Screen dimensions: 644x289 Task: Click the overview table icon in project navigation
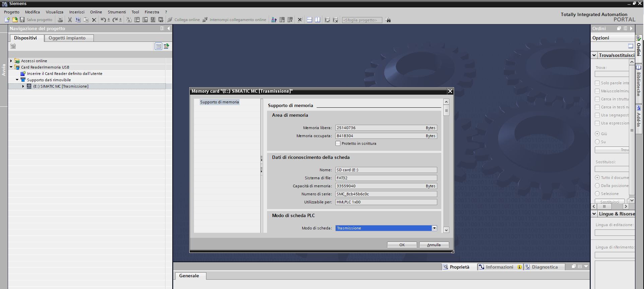tap(158, 46)
